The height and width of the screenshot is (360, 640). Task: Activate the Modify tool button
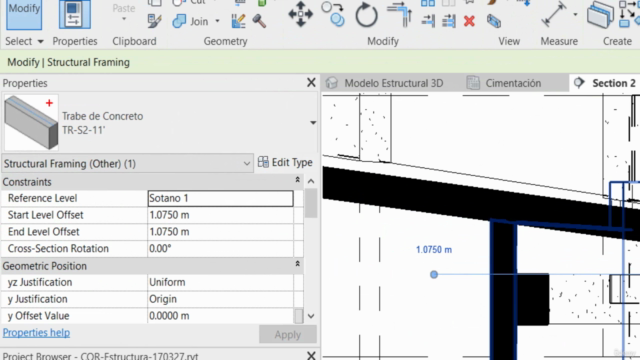click(x=24, y=14)
